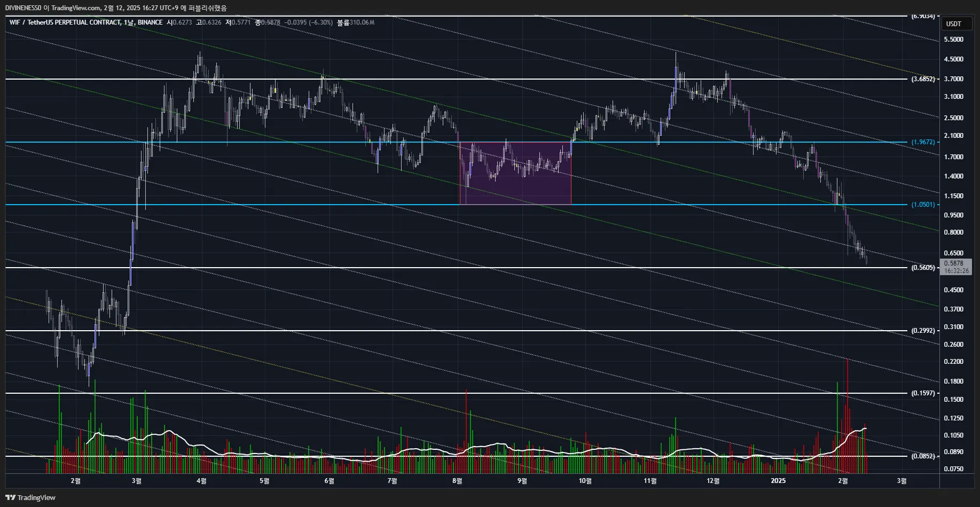Click the 2025 year label on time axis
This screenshot has height=507, width=980.
click(778, 481)
